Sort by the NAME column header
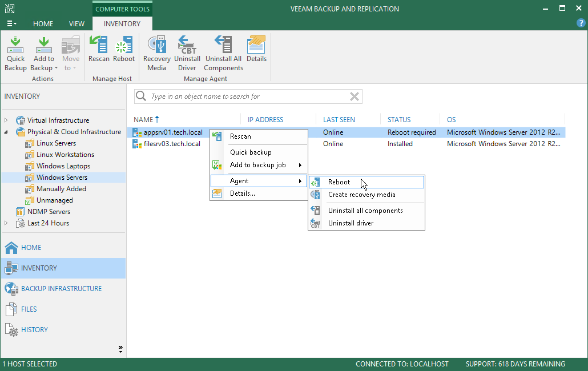This screenshot has width=588, height=371. click(x=143, y=120)
